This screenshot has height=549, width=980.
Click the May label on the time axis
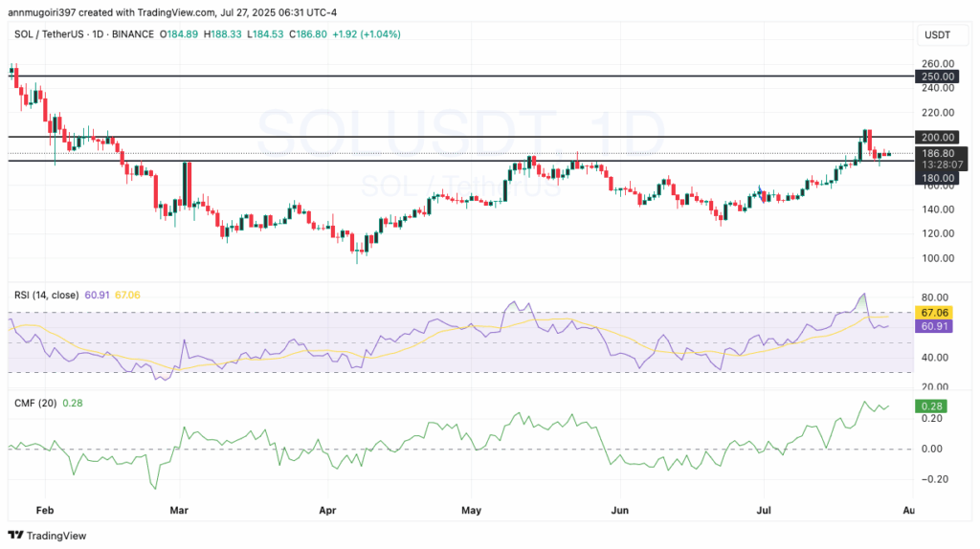pyautogui.click(x=471, y=511)
